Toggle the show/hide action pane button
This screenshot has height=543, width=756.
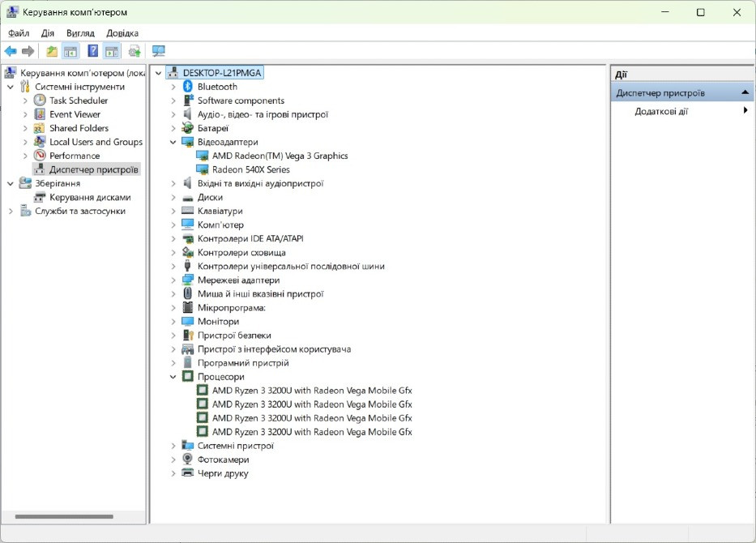112,51
